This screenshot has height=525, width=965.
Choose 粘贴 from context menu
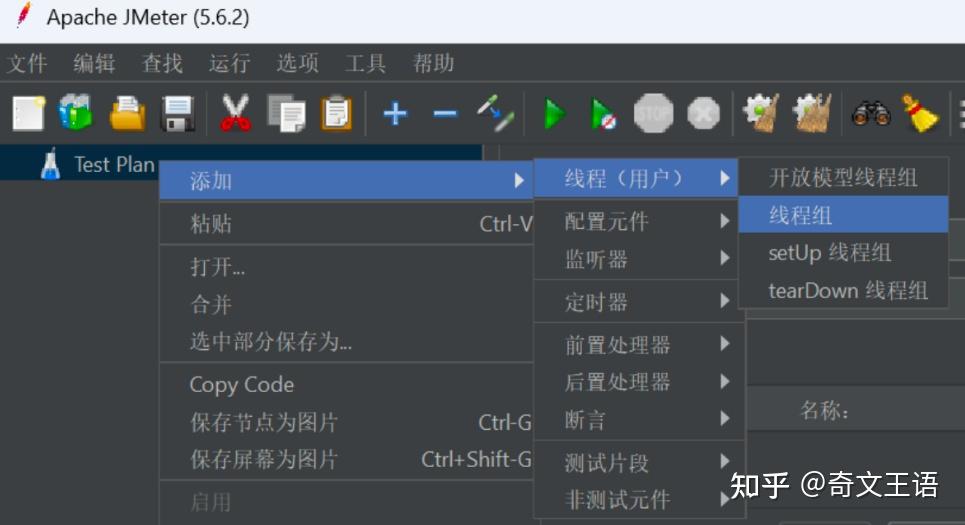[x=346, y=223]
